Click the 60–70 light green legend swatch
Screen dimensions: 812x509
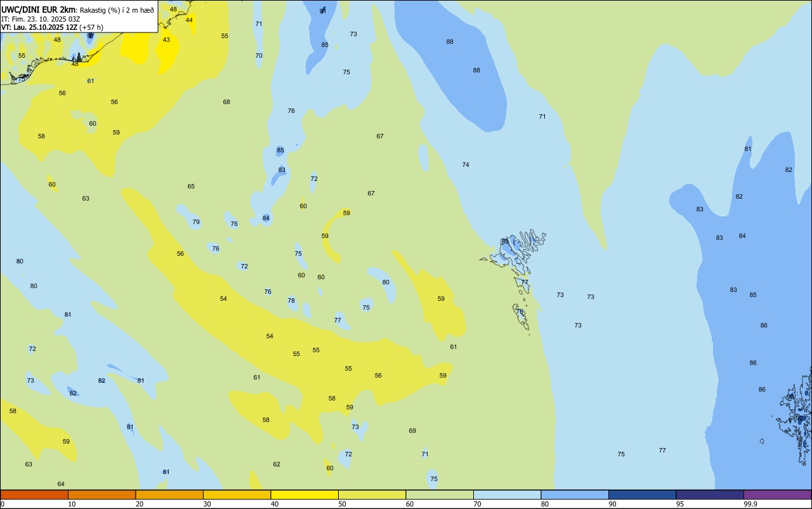pos(440,494)
